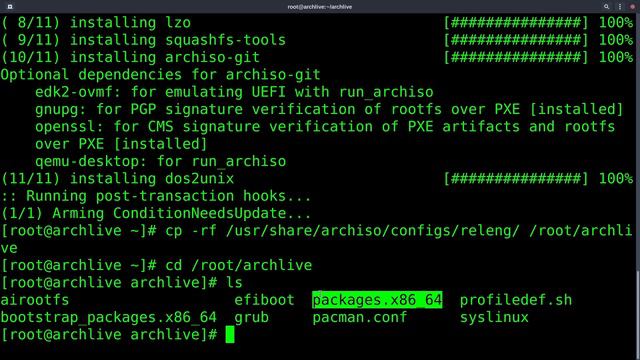
Task: Click the dos2unix progress bar
Action: tap(516, 179)
